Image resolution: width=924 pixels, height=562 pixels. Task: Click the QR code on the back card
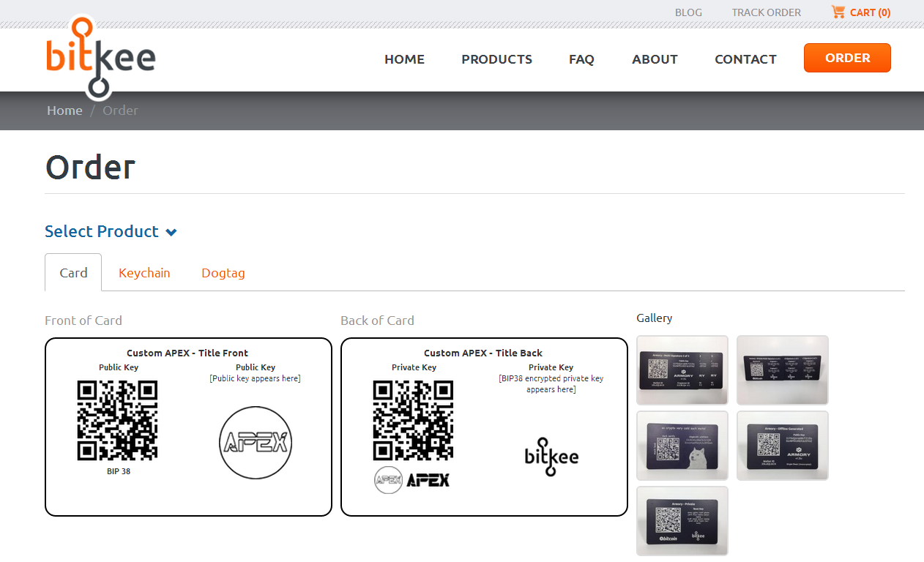coord(413,420)
